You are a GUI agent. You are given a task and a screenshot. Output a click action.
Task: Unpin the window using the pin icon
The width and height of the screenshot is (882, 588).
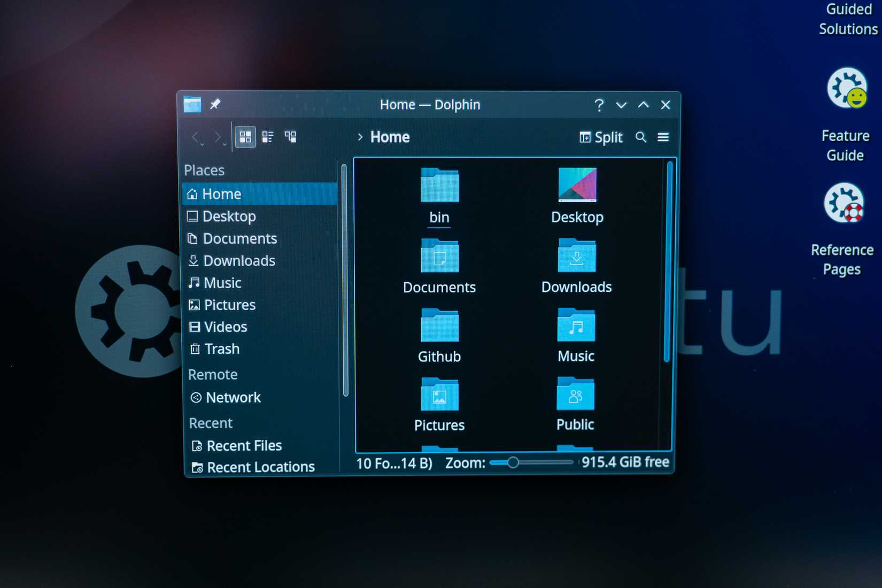(215, 104)
